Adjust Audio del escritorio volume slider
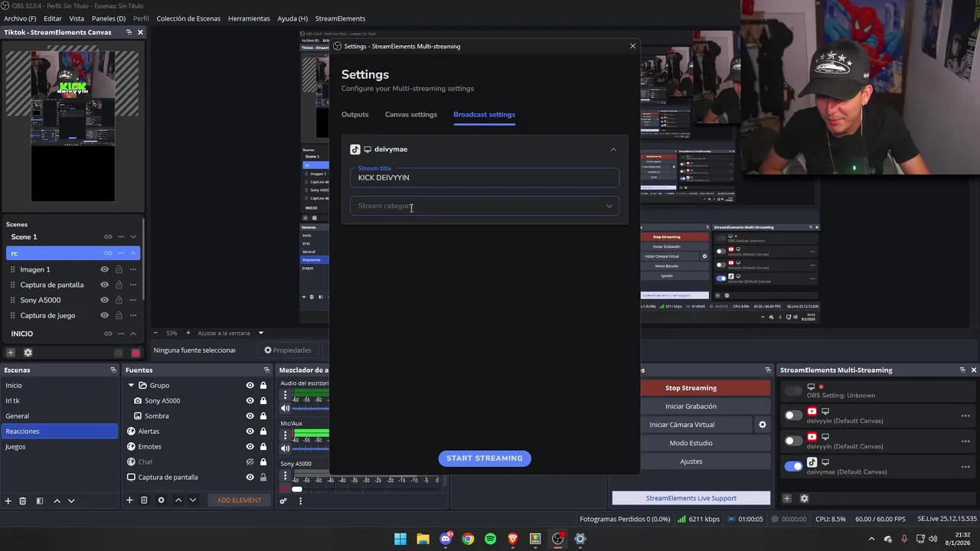980x551 pixels. click(311, 409)
